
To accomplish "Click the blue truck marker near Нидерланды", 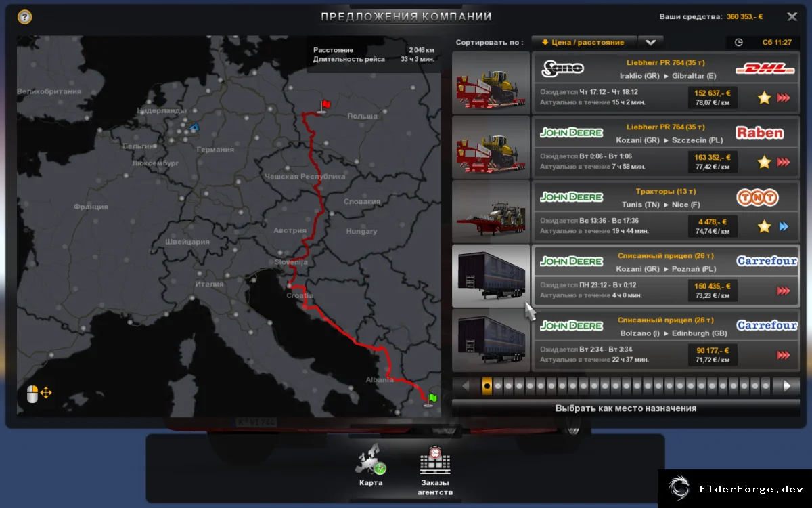I will [x=194, y=127].
